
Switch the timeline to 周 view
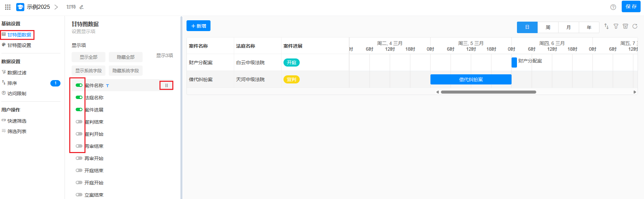tap(548, 27)
